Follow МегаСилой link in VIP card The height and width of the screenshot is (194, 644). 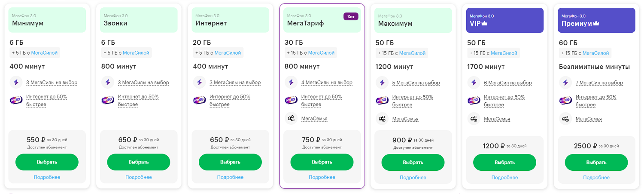pos(504,53)
